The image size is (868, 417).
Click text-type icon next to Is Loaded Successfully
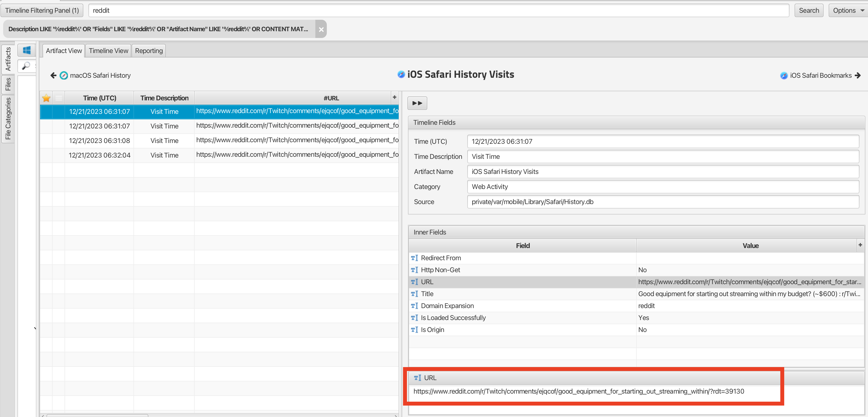click(x=414, y=318)
